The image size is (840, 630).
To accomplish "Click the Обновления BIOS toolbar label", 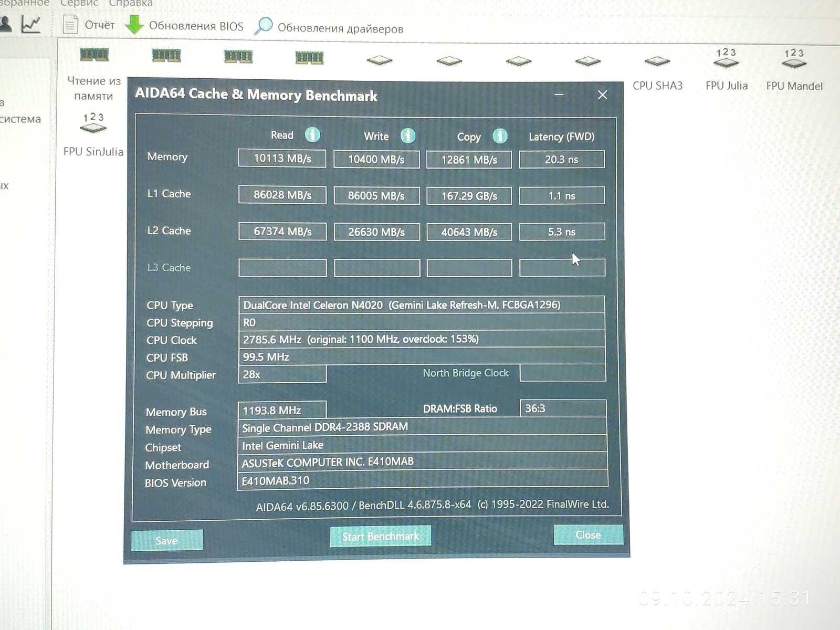I will tap(196, 26).
